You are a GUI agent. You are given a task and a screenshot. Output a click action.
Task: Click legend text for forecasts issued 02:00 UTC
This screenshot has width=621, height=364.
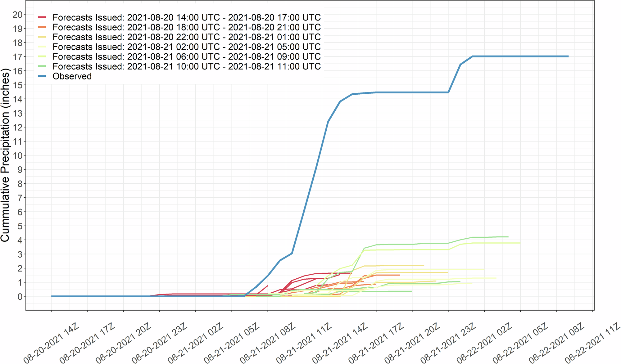pyautogui.click(x=186, y=47)
